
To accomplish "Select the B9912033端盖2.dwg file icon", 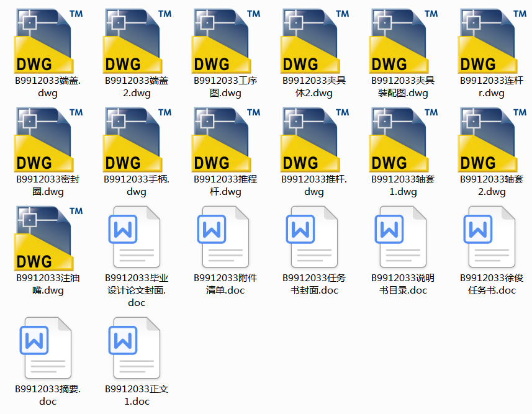I will [137, 41].
